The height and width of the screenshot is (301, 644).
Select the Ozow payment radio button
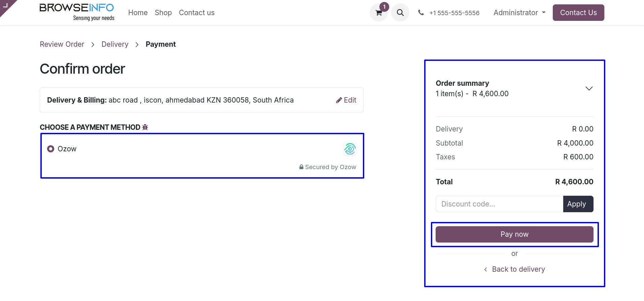51,149
